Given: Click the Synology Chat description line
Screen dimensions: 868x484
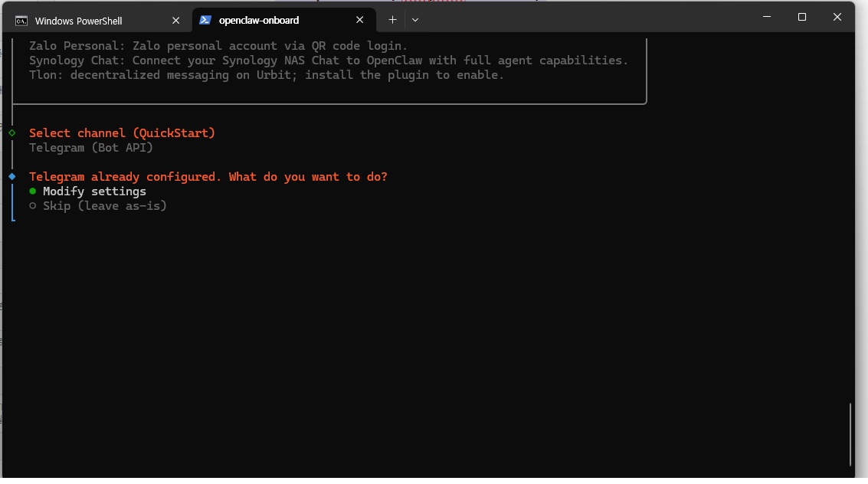Looking at the screenshot, I should 328,60.
